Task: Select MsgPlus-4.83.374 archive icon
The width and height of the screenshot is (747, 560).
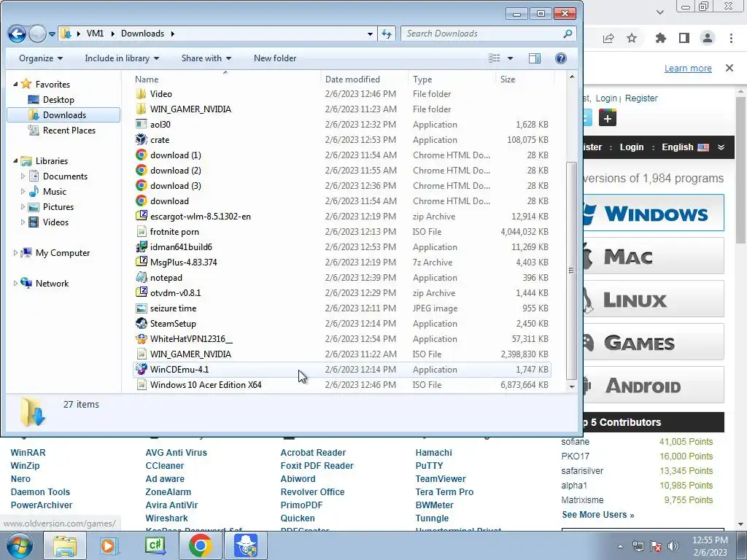Action: click(x=141, y=262)
